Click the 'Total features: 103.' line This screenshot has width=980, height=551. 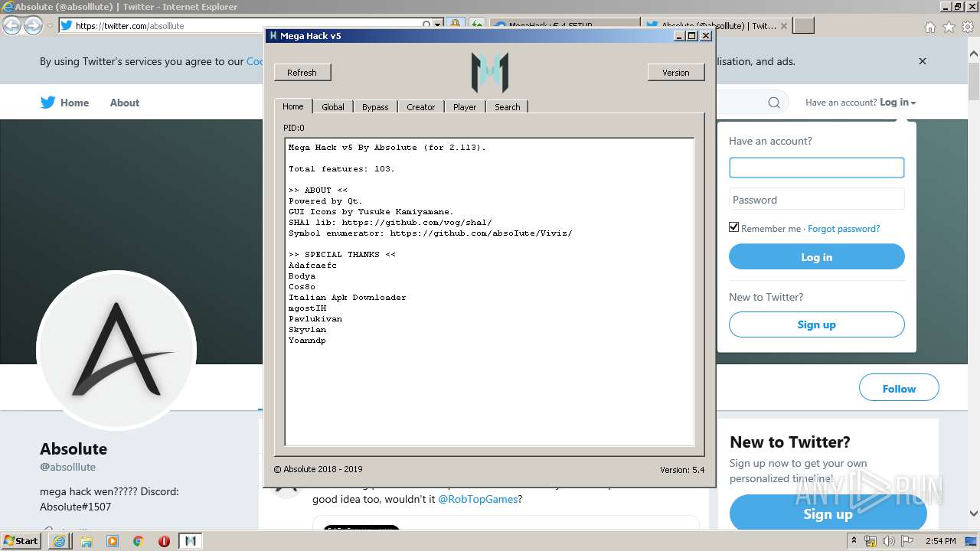(341, 168)
